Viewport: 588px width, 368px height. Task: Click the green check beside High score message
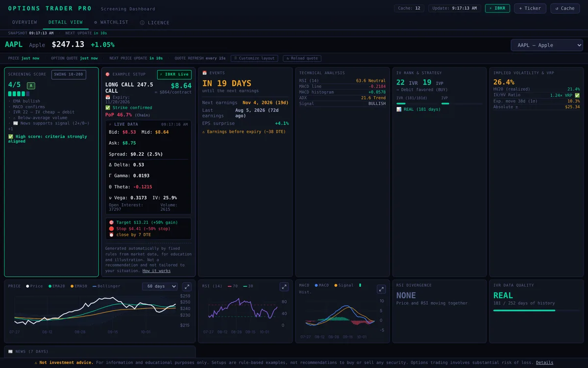point(11,136)
